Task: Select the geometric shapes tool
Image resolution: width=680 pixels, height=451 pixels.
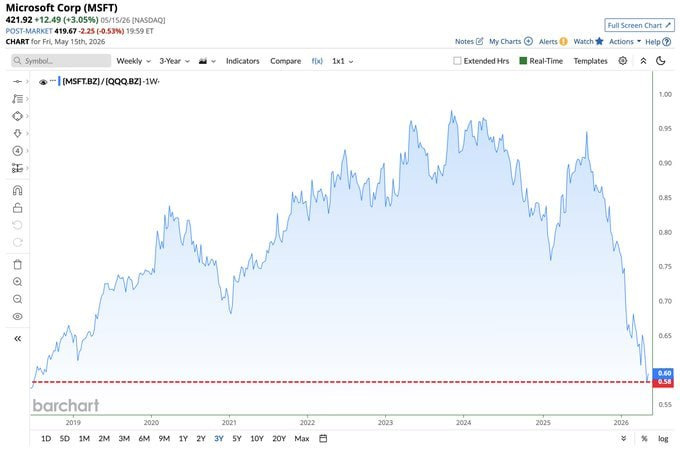Action: coord(17,116)
